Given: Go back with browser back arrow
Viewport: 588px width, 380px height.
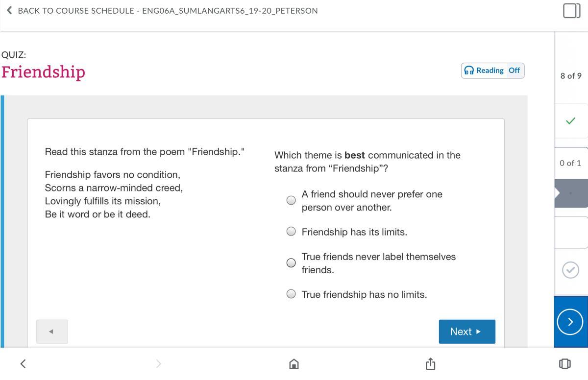Looking at the screenshot, I should coord(23,363).
